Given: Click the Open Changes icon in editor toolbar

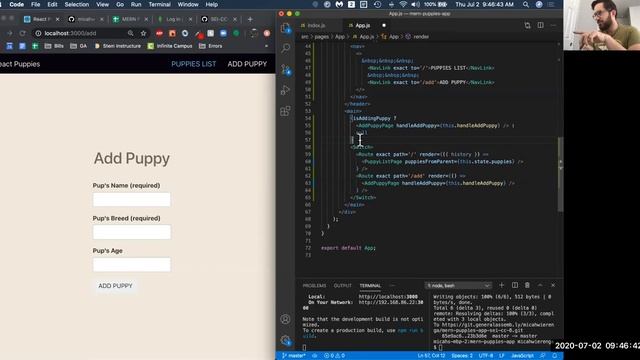Looking at the screenshot, I should [x=527, y=25].
